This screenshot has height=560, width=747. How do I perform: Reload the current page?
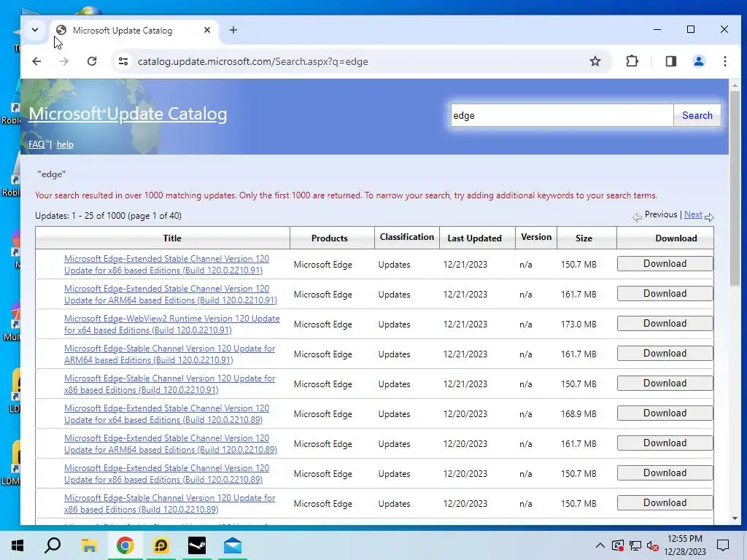pyautogui.click(x=92, y=61)
